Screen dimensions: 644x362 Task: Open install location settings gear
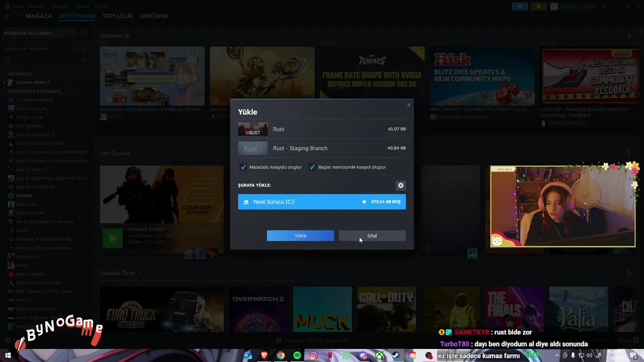[x=400, y=186]
